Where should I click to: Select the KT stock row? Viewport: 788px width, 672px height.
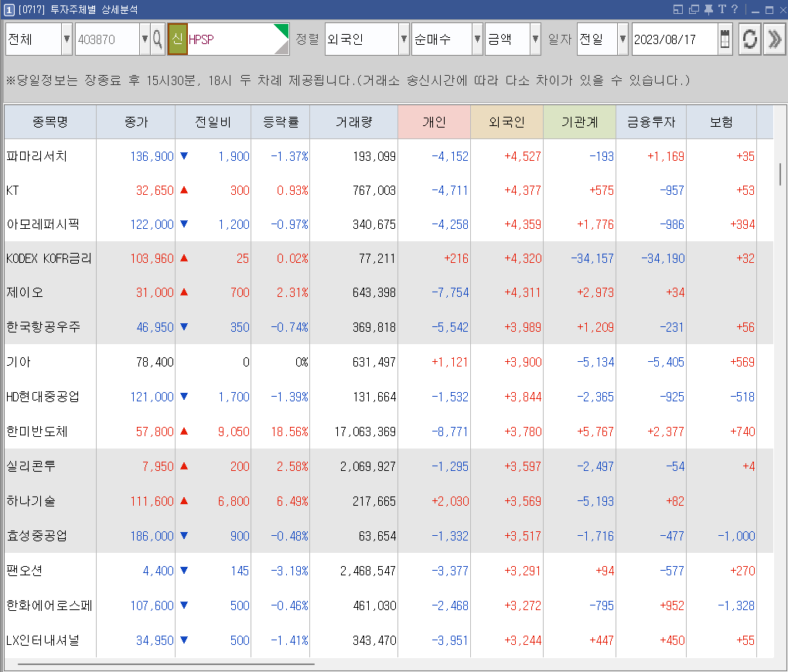pyautogui.click(x=12, y=190)
